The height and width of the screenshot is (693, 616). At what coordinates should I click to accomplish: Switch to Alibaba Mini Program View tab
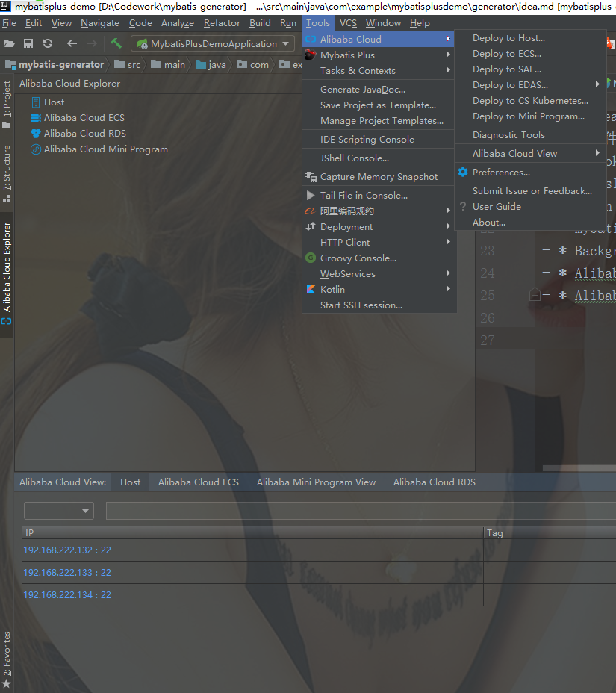(x=316, y=482)
